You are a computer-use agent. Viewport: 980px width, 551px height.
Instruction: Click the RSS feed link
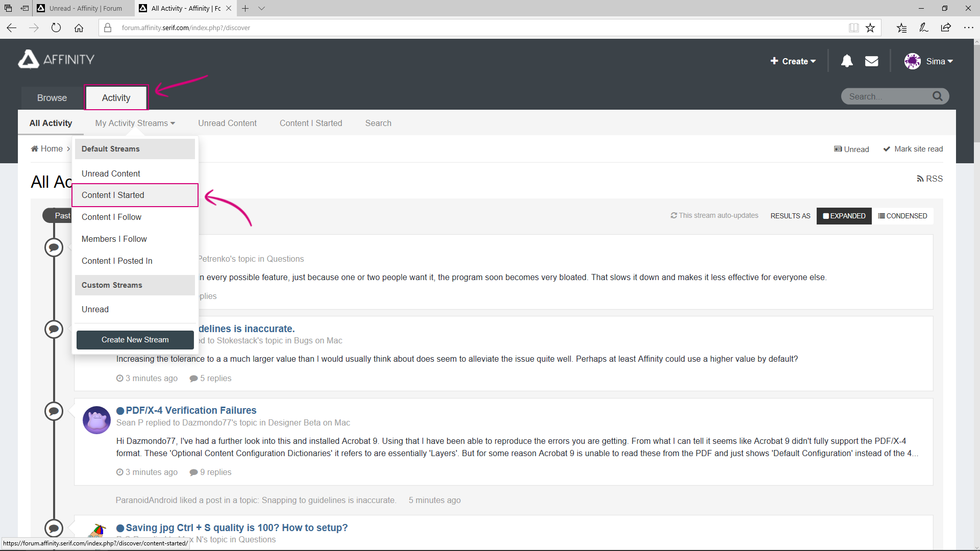(x=930, y=179)
